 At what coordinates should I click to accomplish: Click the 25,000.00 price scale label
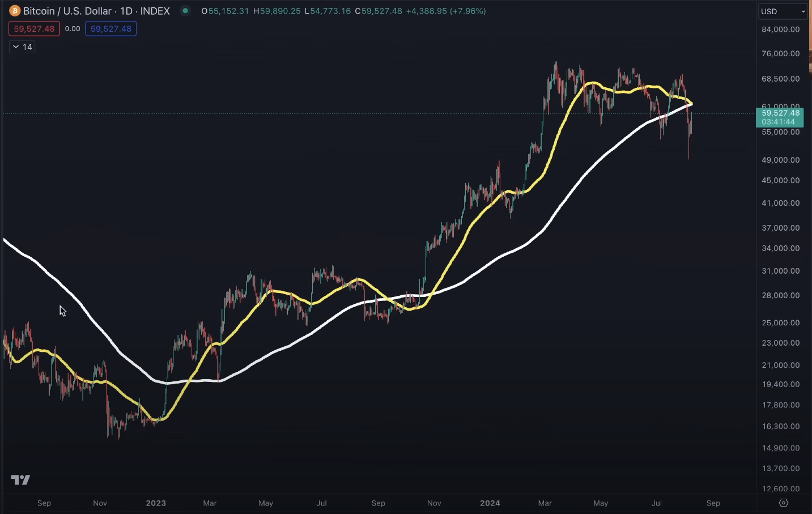pyautogui.click(x=781, y=323)
